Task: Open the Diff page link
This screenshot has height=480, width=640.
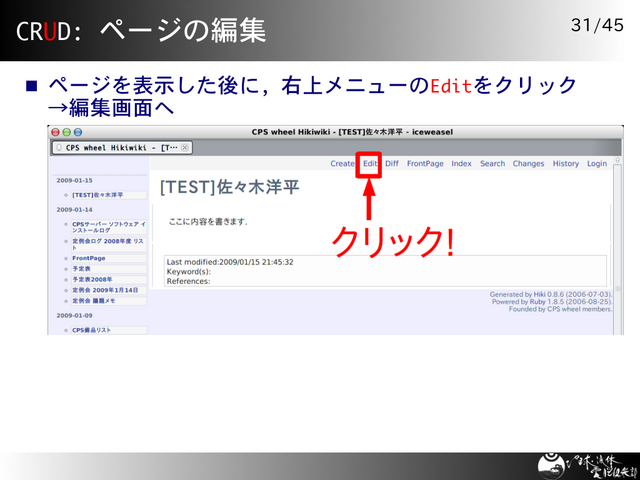Action: (x=392, y=164)
